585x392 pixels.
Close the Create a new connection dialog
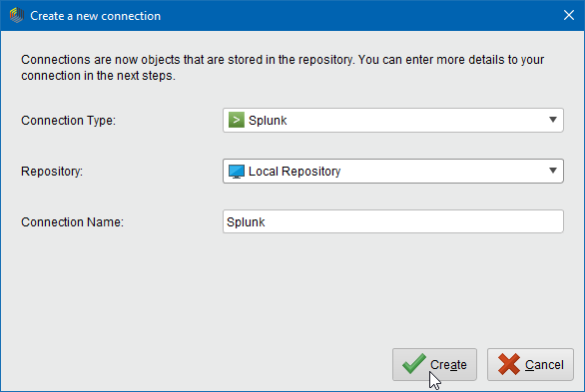point(569,15)
